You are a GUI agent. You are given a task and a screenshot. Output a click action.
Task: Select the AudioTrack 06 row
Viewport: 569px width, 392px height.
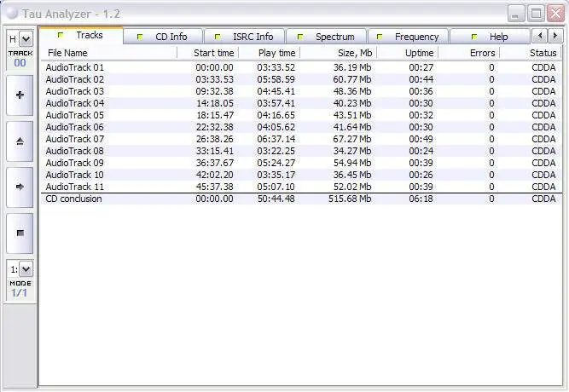coord(301,127)
